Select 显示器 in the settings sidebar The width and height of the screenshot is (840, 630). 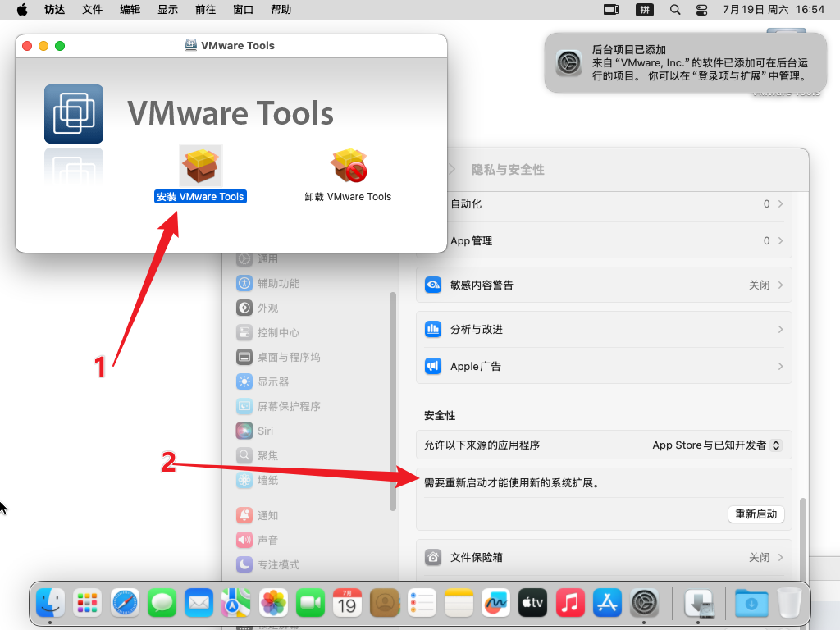[313, 382]
